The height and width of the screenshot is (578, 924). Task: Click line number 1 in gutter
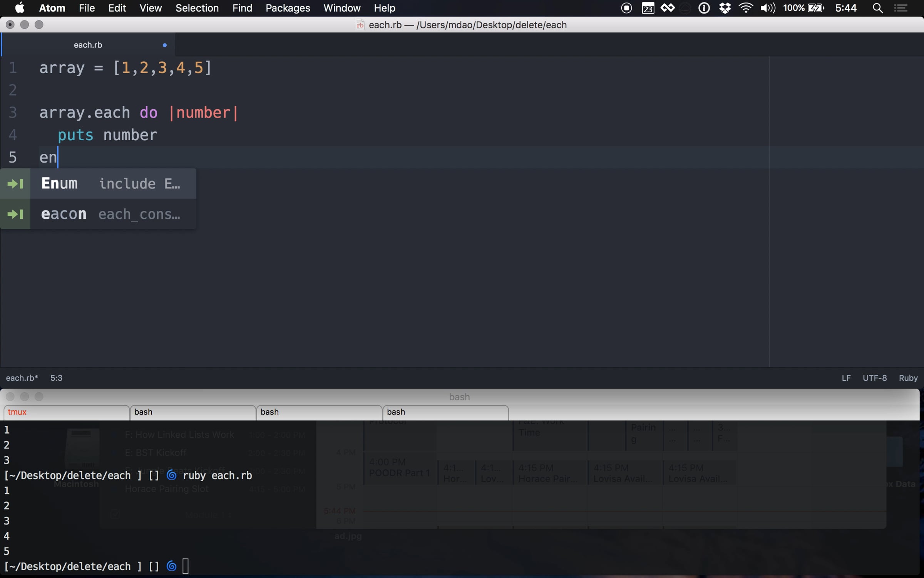pos(13,67)
